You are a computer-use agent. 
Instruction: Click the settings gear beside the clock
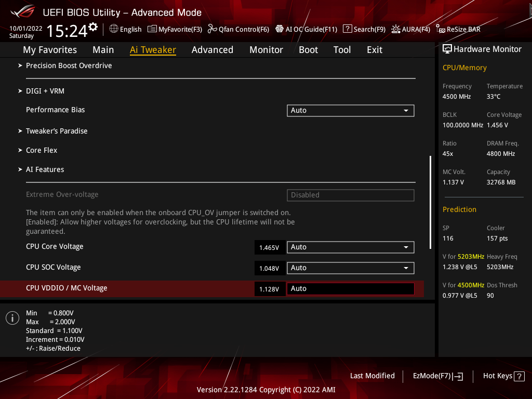coord(93,27)
